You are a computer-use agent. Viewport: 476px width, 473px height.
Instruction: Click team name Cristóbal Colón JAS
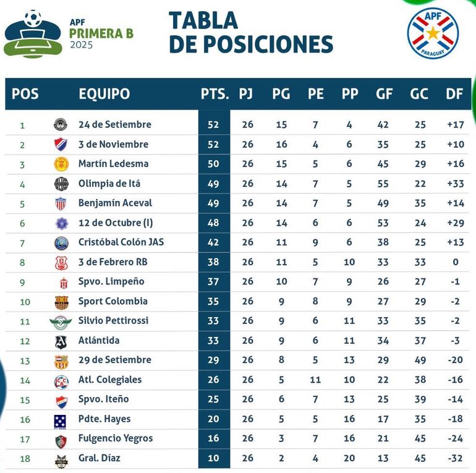click(121, 242)
